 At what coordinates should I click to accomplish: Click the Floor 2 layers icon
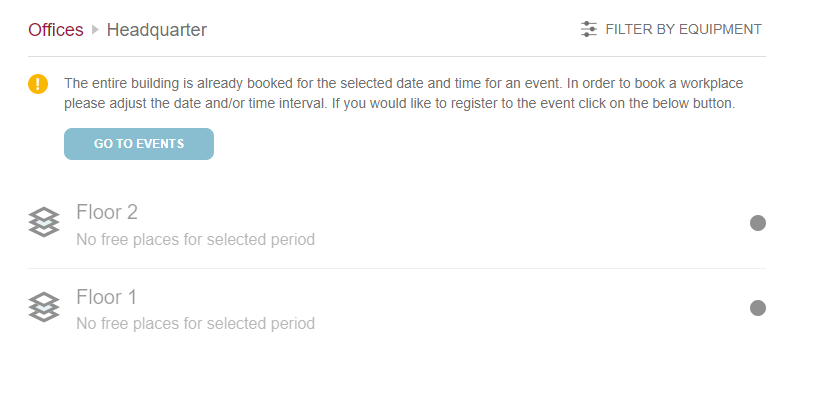pos(44,222)
